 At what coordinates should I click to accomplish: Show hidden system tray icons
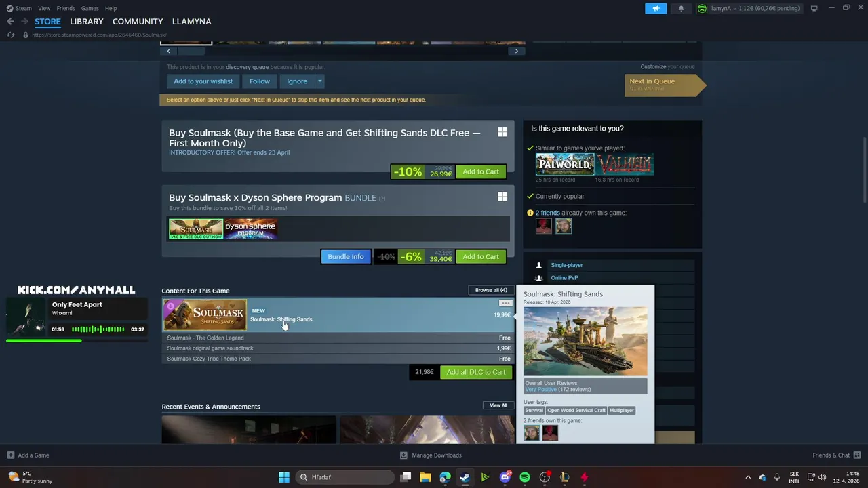point(748,477)
